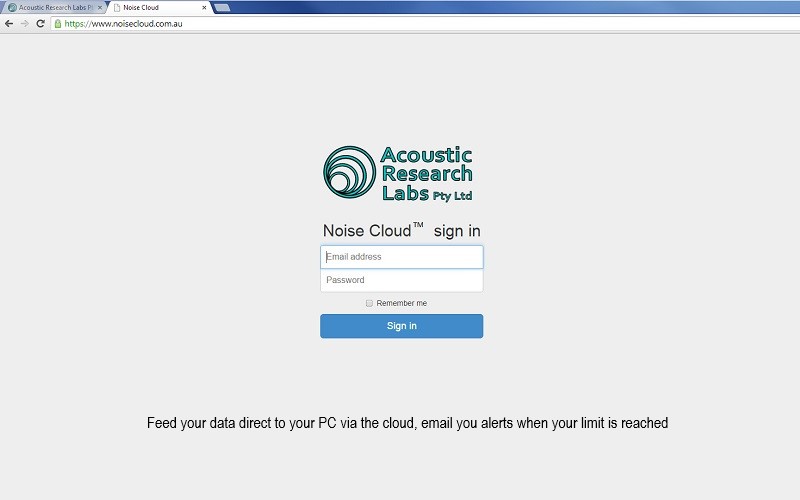Click into the Password field
The image size is (800, 500).
401,280
